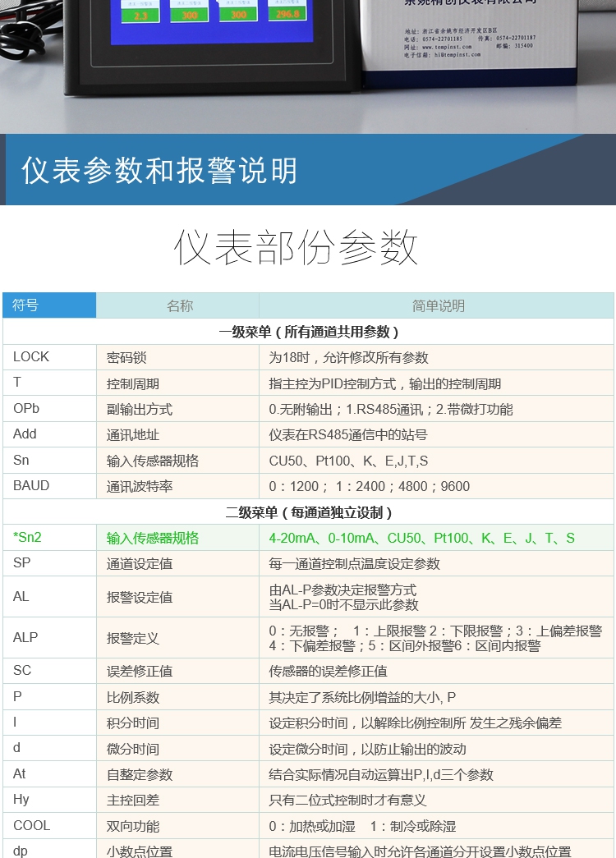Click the '控制周期' name cell
Image resolution: width=616 pixels, height=858 pixels.
(x=177, y=383)
